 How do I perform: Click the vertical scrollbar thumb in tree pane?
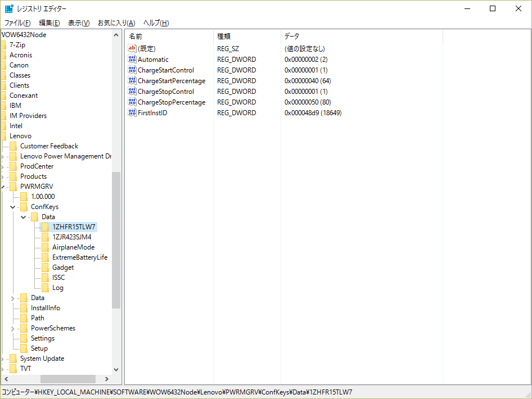116,240
